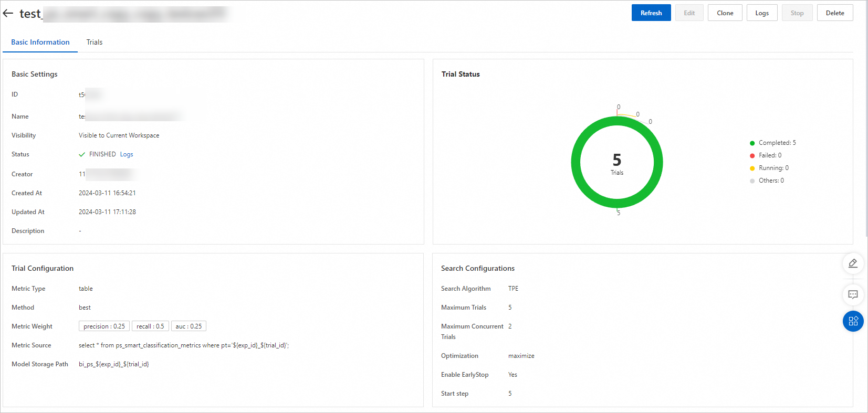Click the Edit button
This screenshot has height=413, width=868.
tap(689, 13)
